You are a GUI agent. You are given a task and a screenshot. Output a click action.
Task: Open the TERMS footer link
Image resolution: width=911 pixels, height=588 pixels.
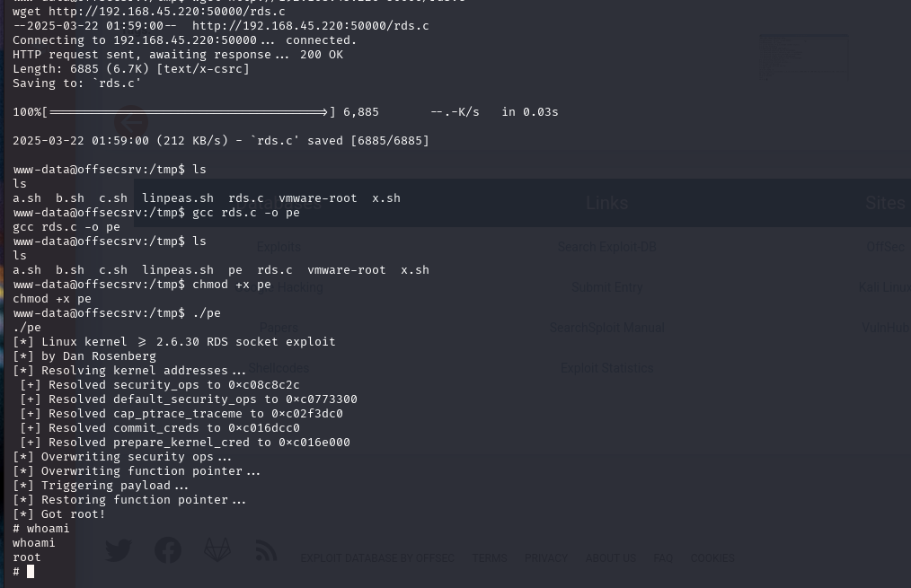click(x=490, y=557)
